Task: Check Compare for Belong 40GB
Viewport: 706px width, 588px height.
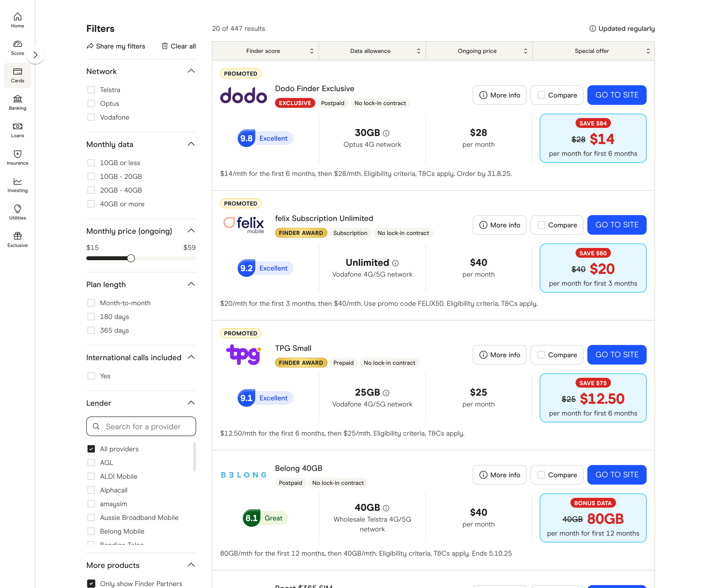Action: pos(541,475)
